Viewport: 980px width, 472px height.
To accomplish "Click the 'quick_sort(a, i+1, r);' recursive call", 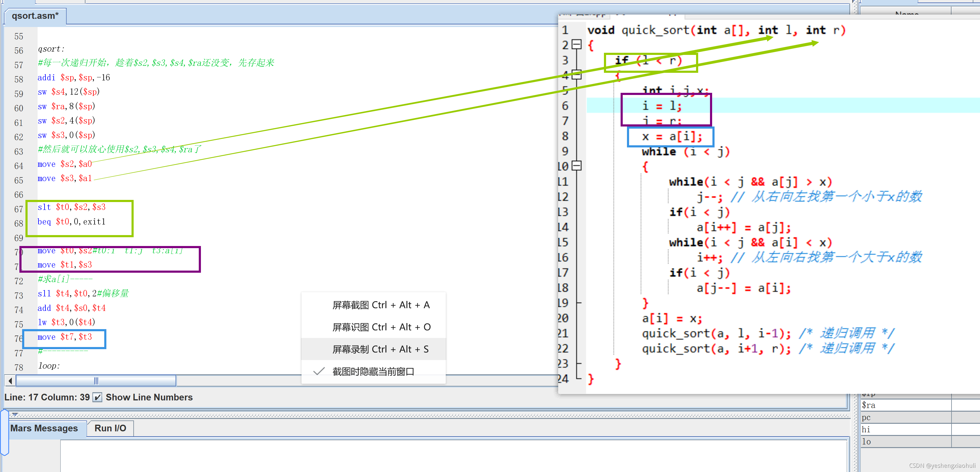I will click(716, 349).
